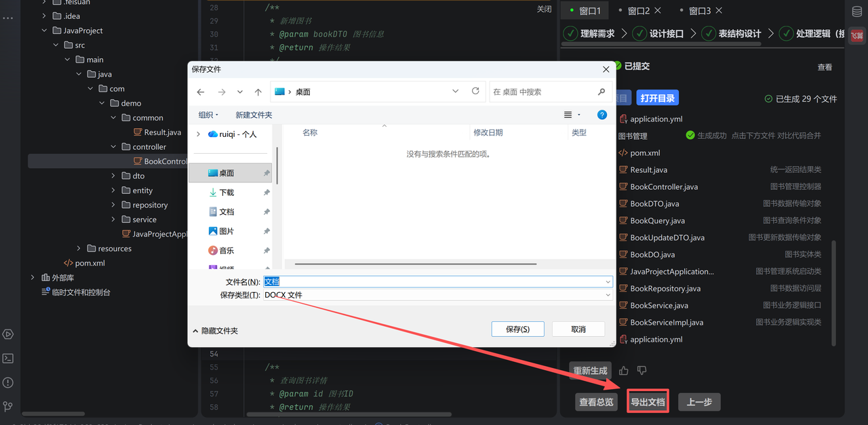This screenshot has height=425, width=868.
Task: Expand the resources folder in project tree
Action: 79,248
